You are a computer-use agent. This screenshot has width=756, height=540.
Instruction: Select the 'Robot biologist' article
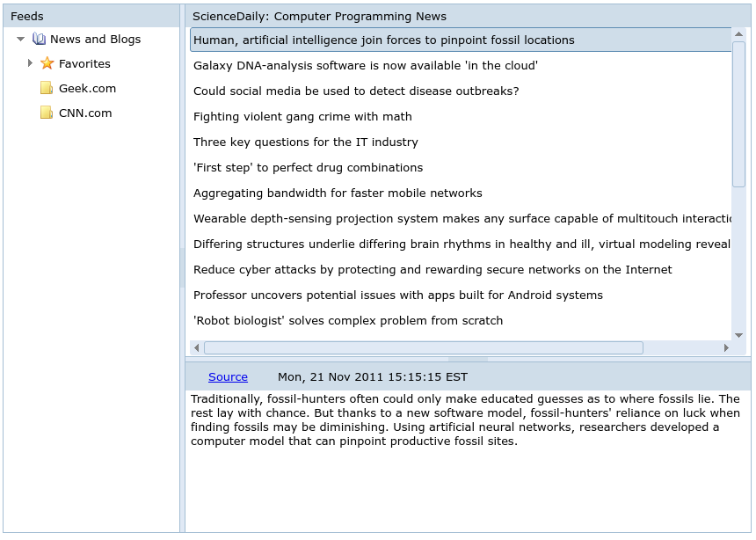347,321
